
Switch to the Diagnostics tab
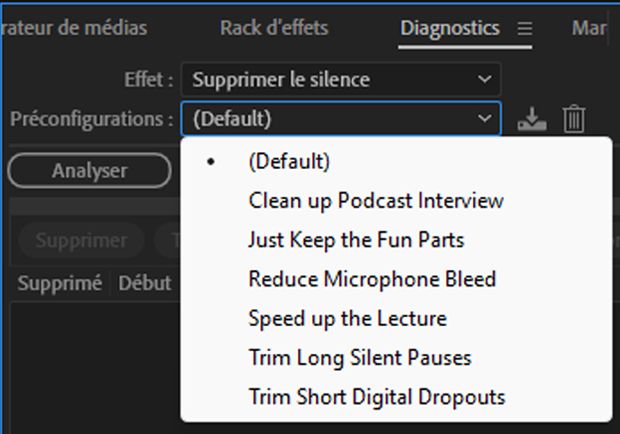(450, 28)
